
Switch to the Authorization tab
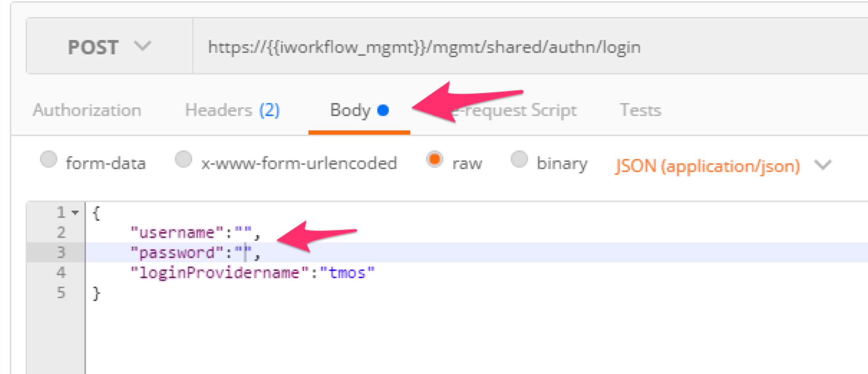87,110
